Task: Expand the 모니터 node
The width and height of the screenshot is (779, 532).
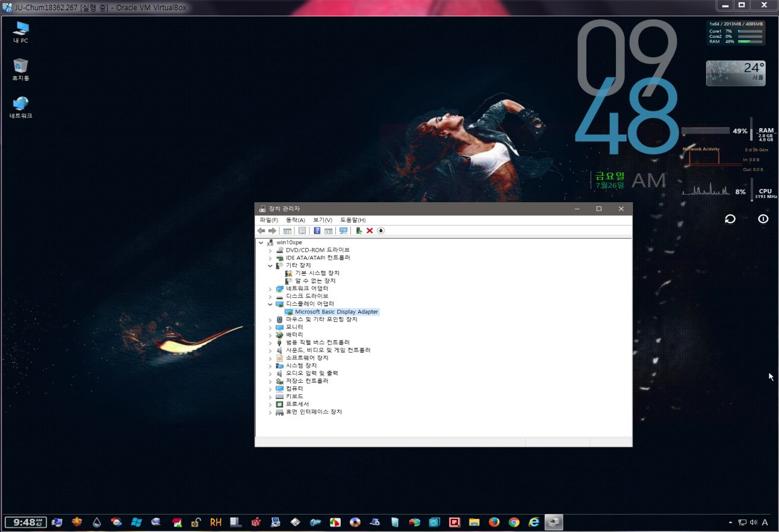Action: coord(270,327)
